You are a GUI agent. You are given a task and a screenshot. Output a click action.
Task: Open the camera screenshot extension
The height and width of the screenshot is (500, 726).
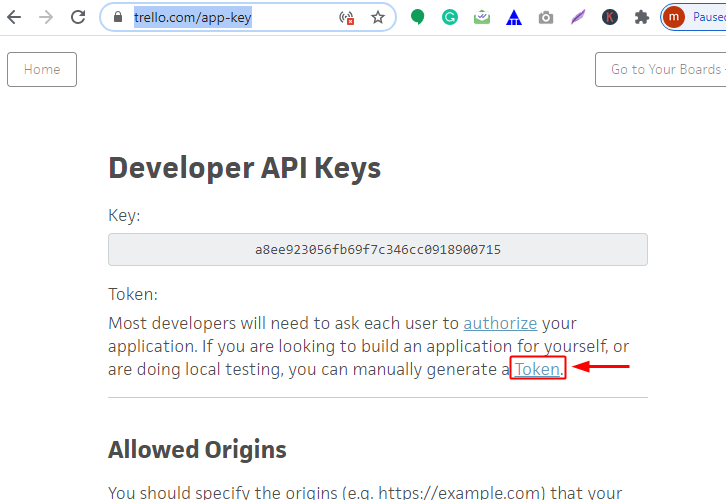(x=546, y=18)
